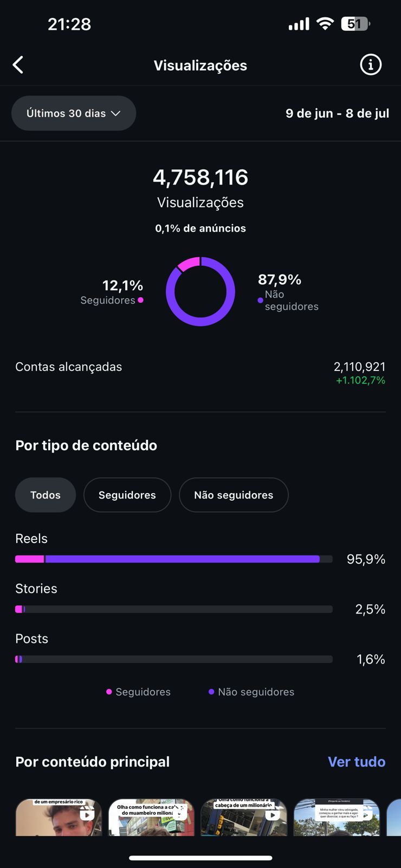Tap the Wi-Fi status icon
The height and width of the screenshot is (868, 401).
tap(325, 24)
